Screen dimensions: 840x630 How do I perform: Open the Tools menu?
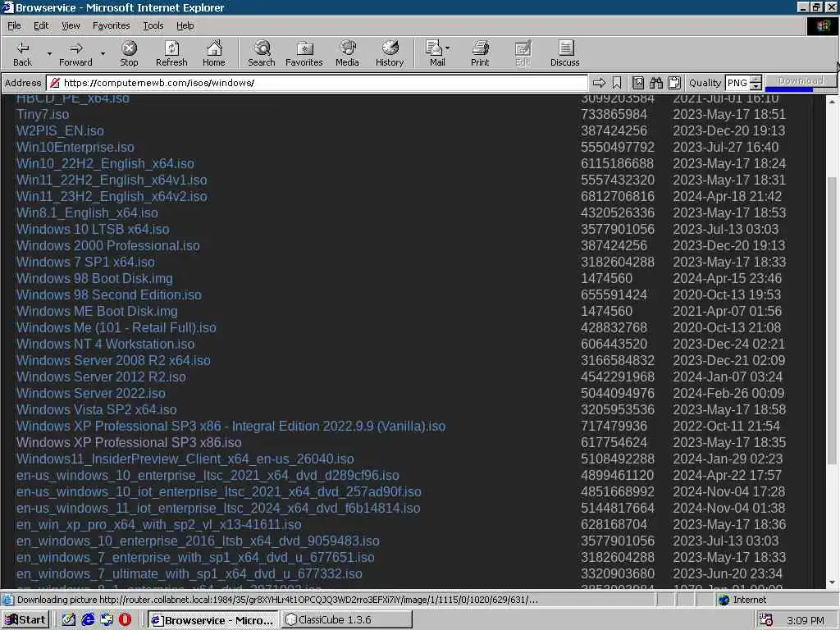pos(153,25)
